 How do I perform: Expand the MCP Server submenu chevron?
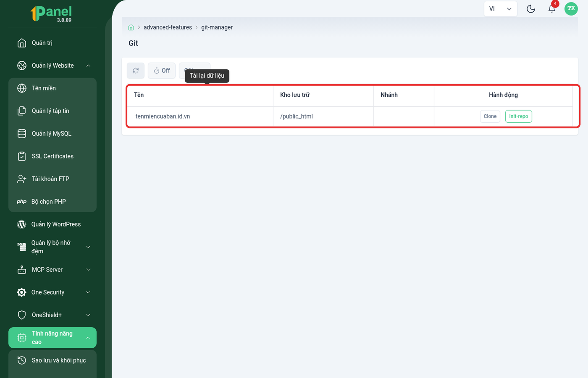pyautogui.click(x=88, y=270)
